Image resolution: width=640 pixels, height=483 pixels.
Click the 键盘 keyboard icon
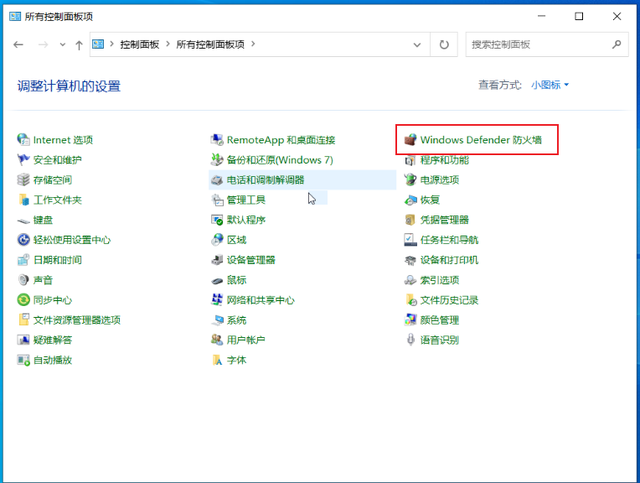pos(23,220)
